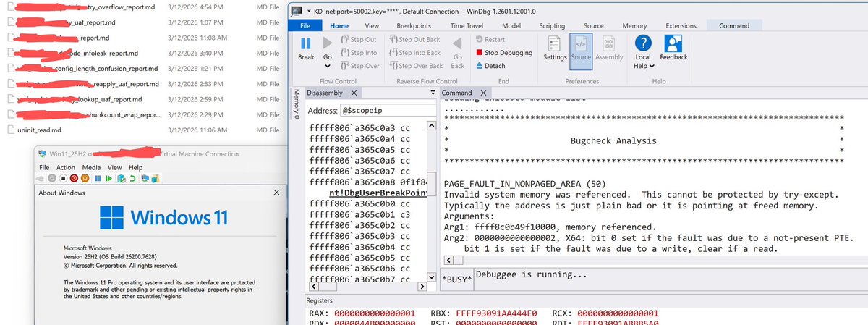
Task: Toggle Assembly mode in Preferences
Action: click(609, 49)
